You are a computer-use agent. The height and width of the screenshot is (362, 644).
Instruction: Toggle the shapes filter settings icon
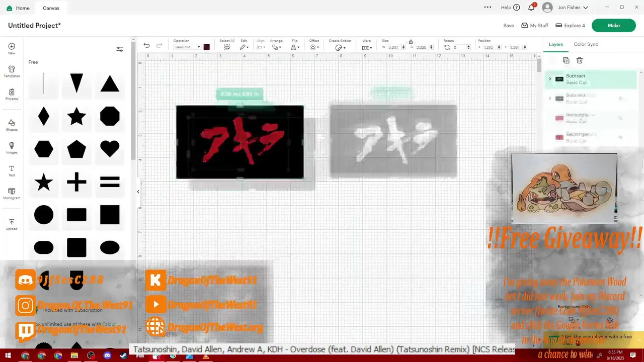click(x=120, y=49)
